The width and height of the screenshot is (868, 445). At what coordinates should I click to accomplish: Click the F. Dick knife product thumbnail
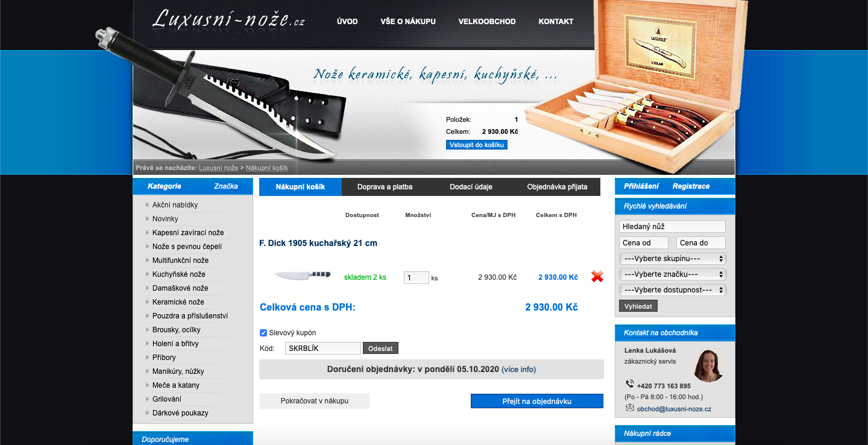(303, 275)
